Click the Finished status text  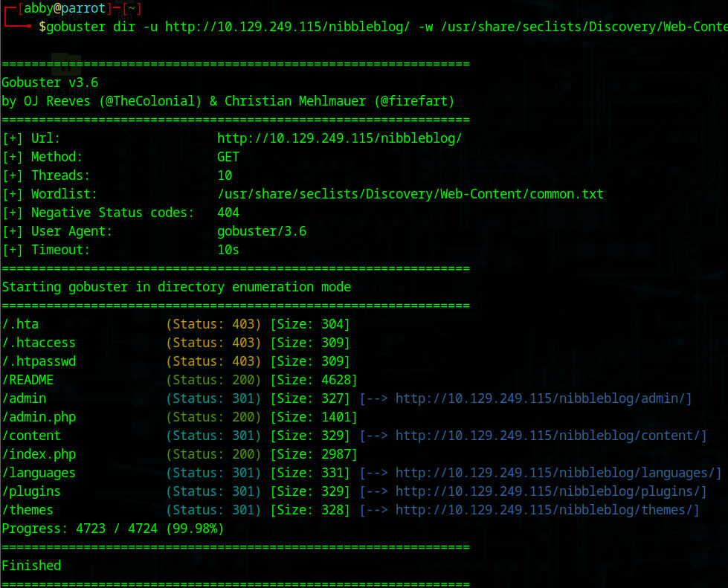(x=31, y=566)
